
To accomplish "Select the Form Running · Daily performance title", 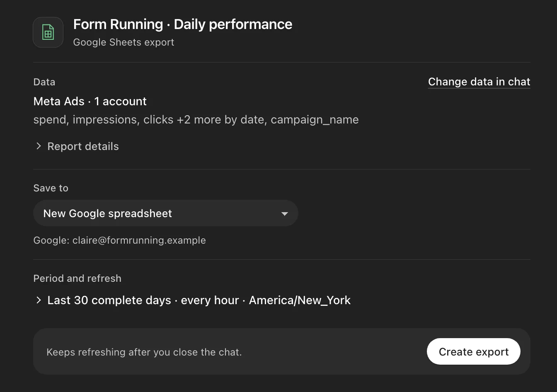I will [x=183, y=24].
